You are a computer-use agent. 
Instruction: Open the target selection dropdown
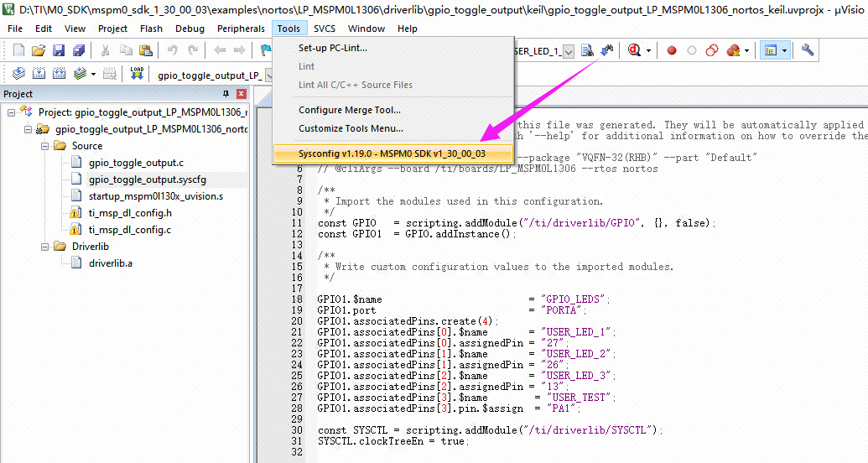coord(270,75)
